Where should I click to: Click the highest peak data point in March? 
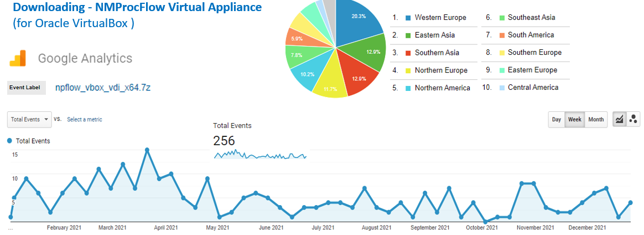coord(147,150)
